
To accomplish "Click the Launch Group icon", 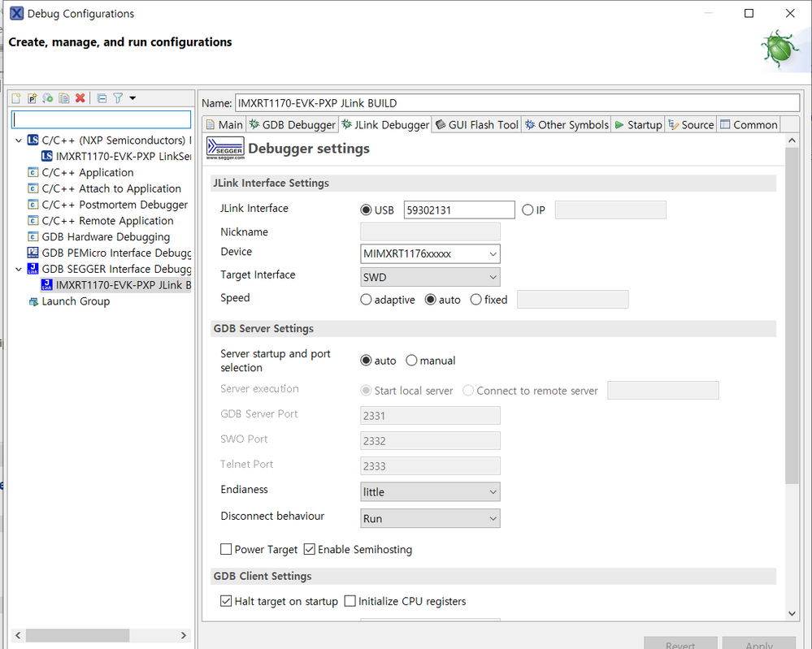I will pos(33,301).
